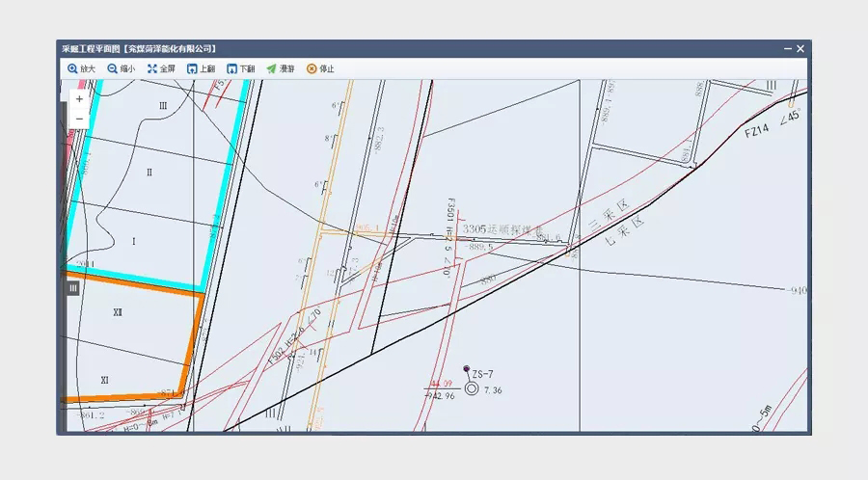
Task: Expand the side panel handle on left edge
Action: 72,287
